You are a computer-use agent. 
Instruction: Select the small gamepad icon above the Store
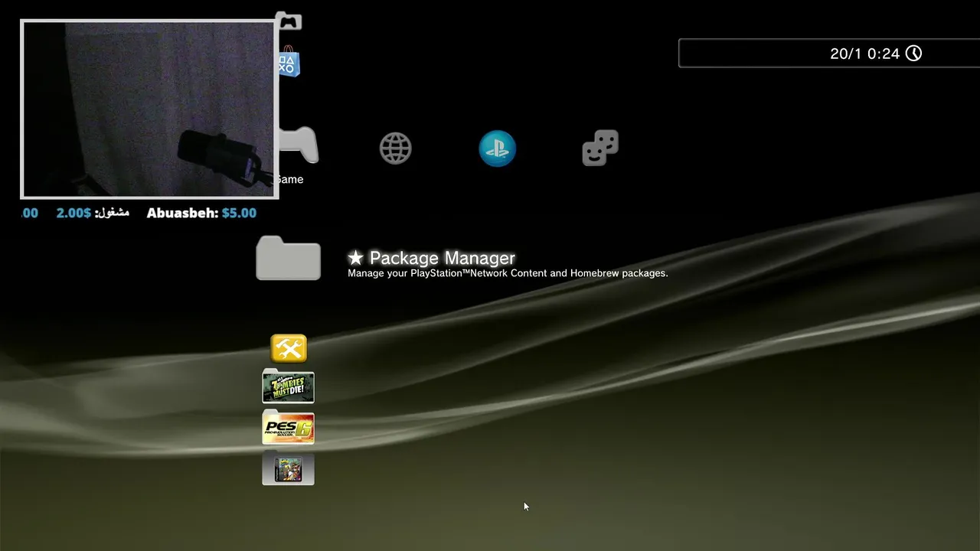coord(289,21)
